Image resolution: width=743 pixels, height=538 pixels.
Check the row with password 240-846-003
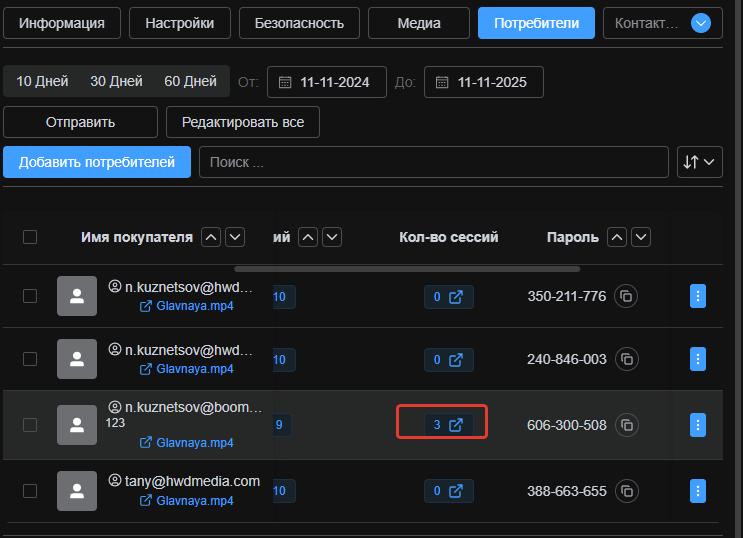pos(30,359)
